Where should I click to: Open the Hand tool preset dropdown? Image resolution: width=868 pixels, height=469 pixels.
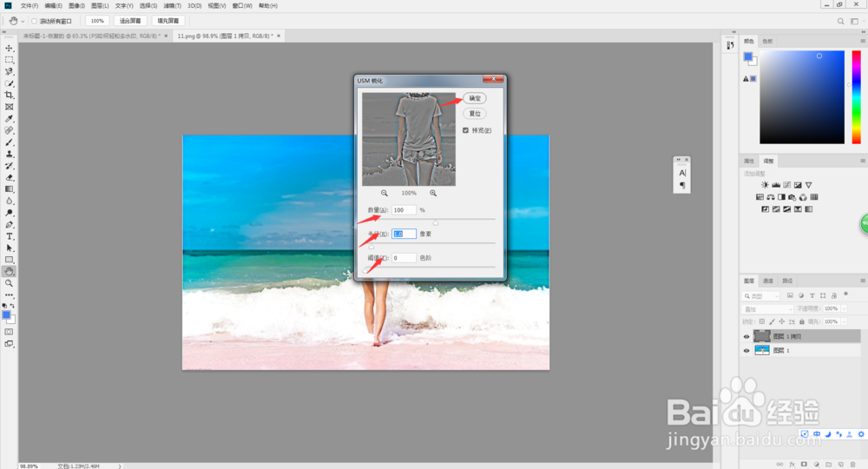pyautogui.click(x=23, y=22)
